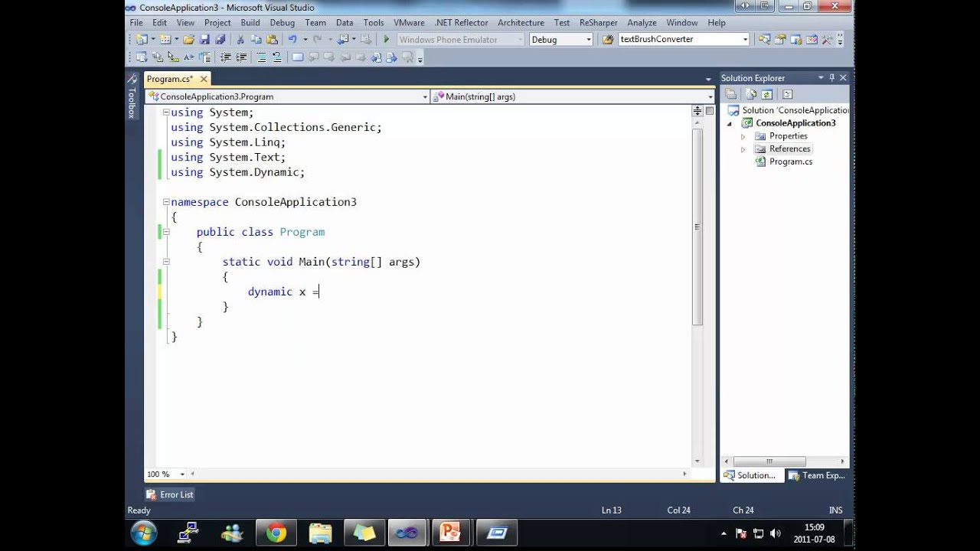Image resolution: width=980 pixels, height=551 pixels.
Task: Save Program.cs with the Save icon
Action: tap(204, 39)
